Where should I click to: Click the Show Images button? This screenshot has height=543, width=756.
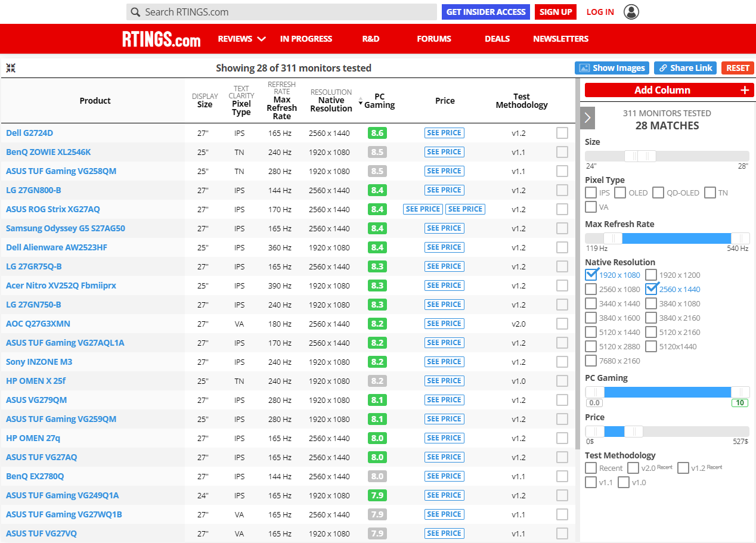click(x=612, y=68)
